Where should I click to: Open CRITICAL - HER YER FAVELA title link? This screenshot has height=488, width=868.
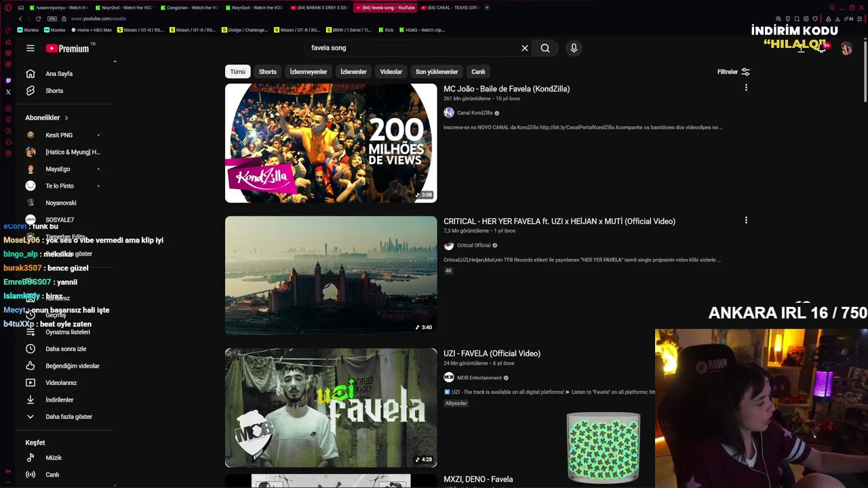coord(559,221)
